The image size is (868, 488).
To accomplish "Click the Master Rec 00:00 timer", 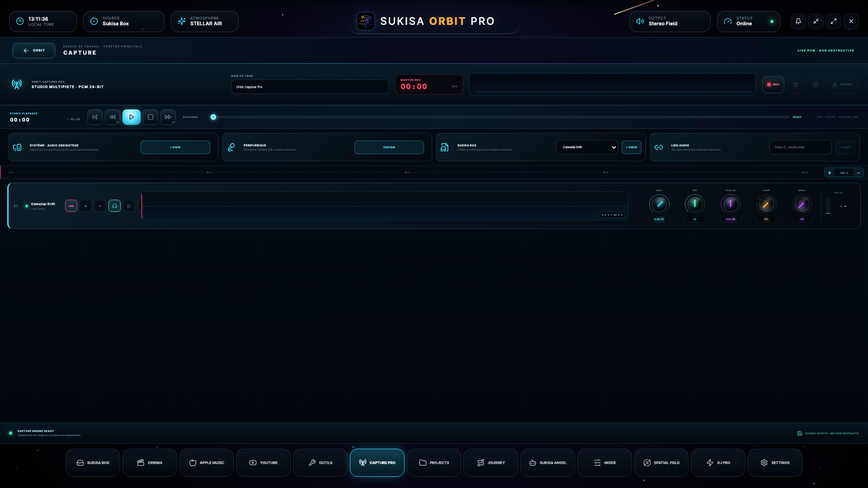I will coord(414,87).
